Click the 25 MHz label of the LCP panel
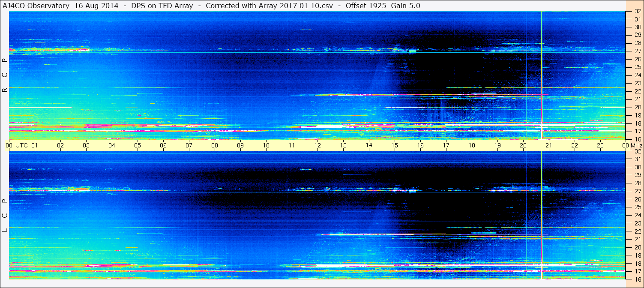Screen dimensions: 644x288 tap(638, 207)
